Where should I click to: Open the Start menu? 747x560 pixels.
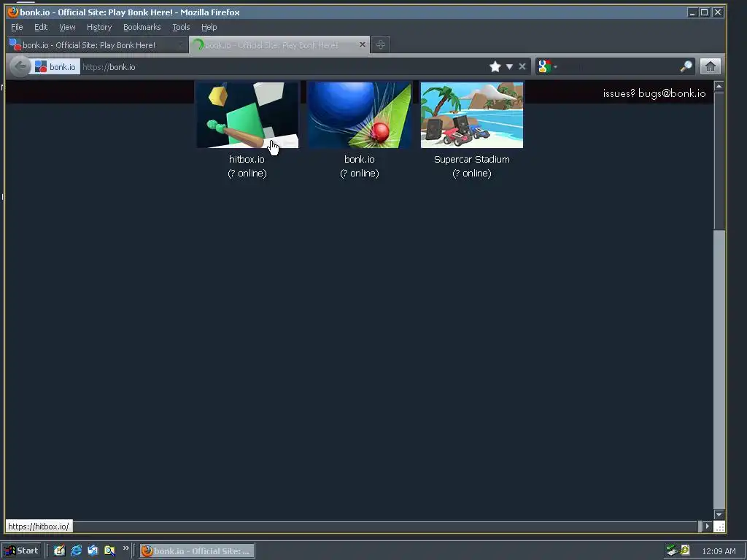click(x=21, y=551)
